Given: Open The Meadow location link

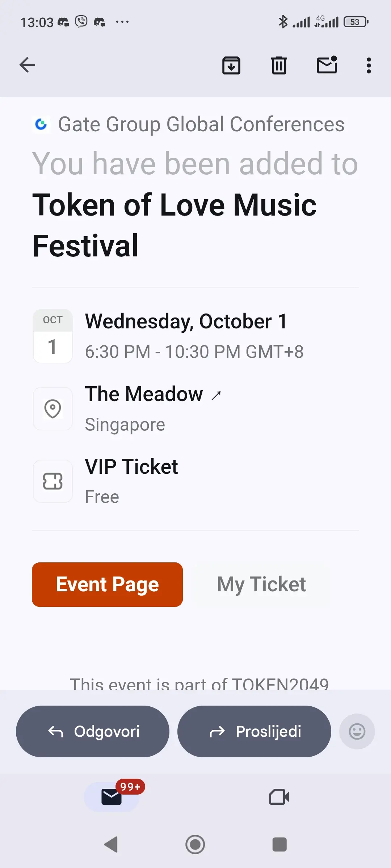Looking at the screenshot, I should 144,394.
